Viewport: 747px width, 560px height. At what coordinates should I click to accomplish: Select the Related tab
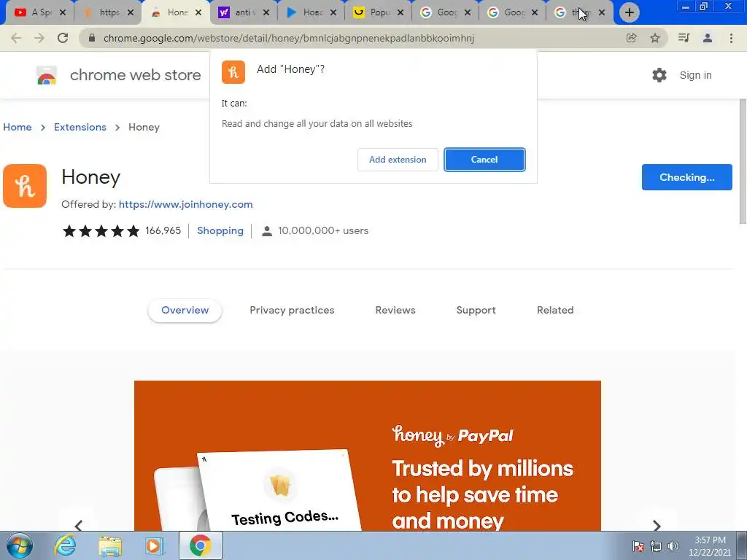[555, 311]
